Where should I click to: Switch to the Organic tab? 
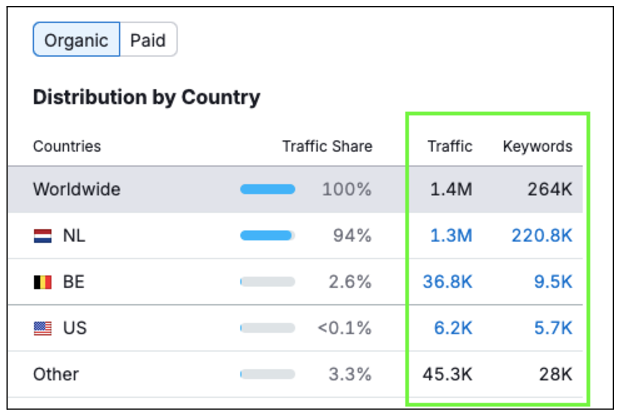pos(76,41)
